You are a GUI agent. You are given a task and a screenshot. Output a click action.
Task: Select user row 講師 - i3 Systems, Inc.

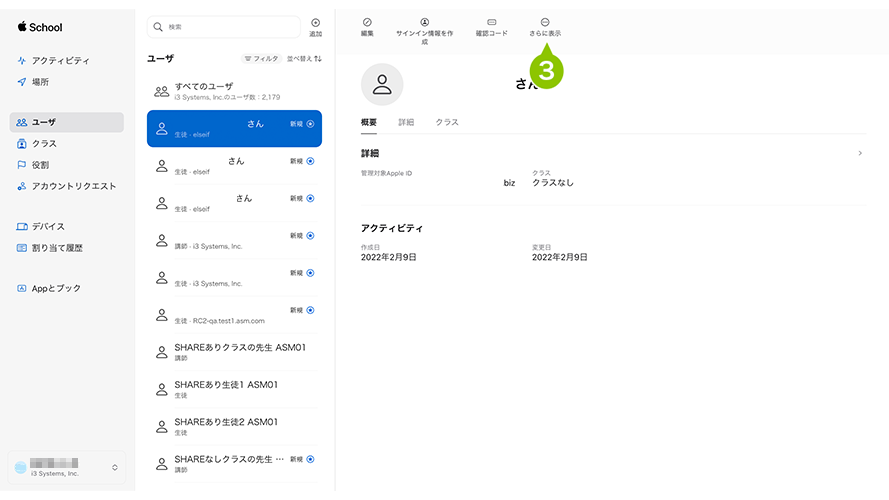click(x=234, y=240)
